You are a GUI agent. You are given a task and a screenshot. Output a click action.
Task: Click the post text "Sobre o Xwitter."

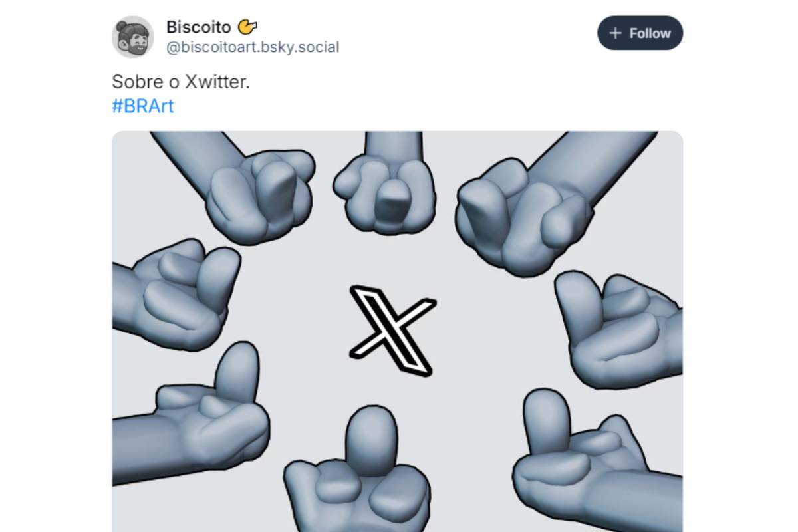(180, 82)
